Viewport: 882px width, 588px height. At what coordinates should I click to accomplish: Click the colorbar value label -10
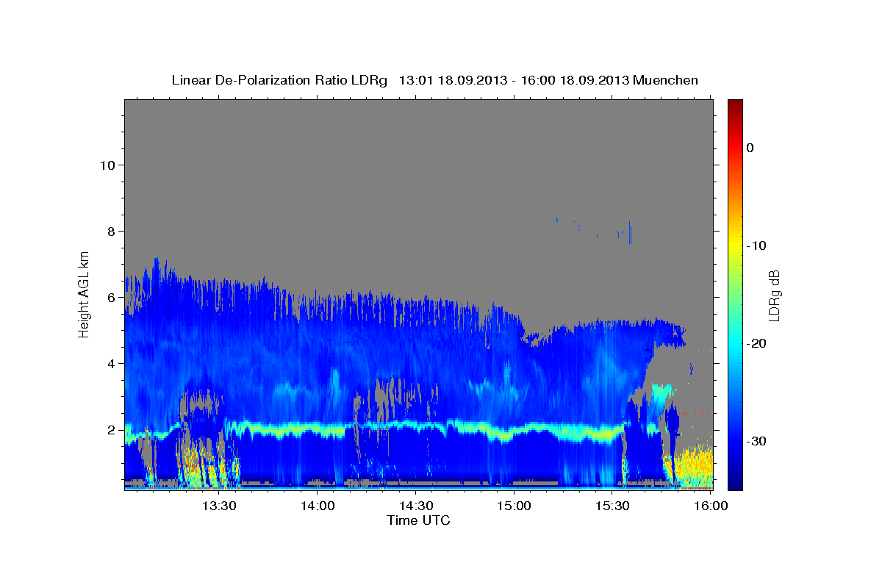756,245
